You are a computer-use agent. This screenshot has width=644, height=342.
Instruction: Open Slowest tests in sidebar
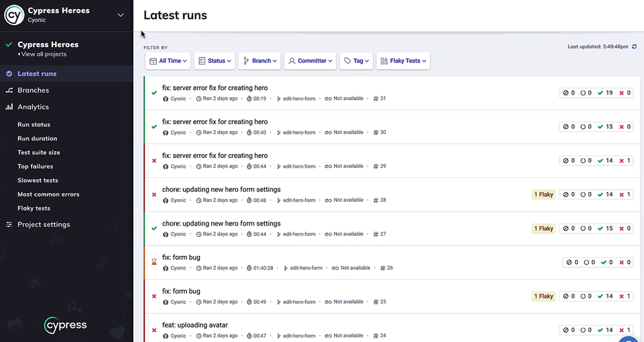(x=38, y=181)
